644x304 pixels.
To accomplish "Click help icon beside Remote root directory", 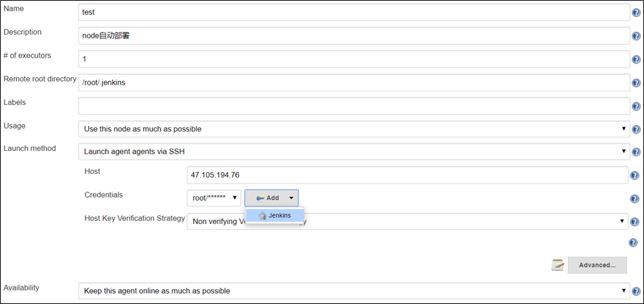I will 635,83.
